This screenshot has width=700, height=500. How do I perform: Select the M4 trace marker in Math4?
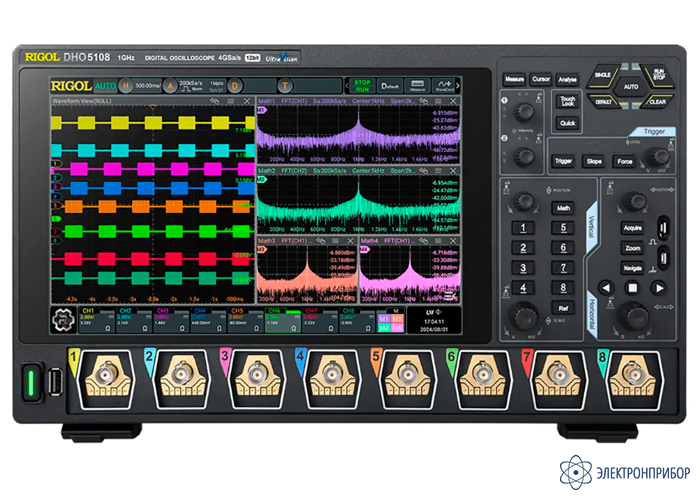click(x=365, y=249)
